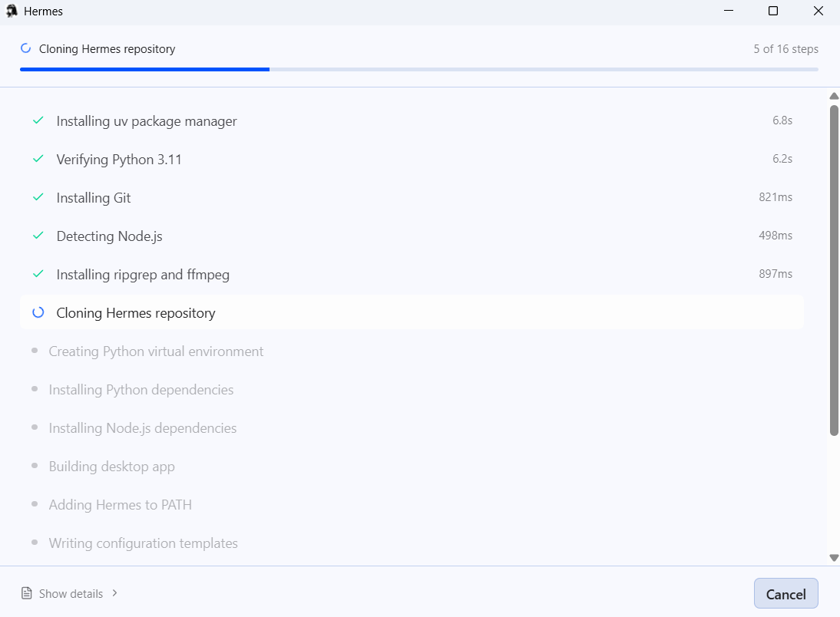
Task: Click the 821ms duration value
Action: point(776,197)
